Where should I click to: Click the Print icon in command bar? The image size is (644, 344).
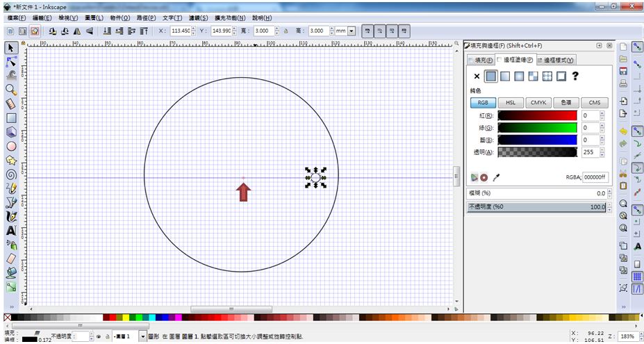point(623,84)
